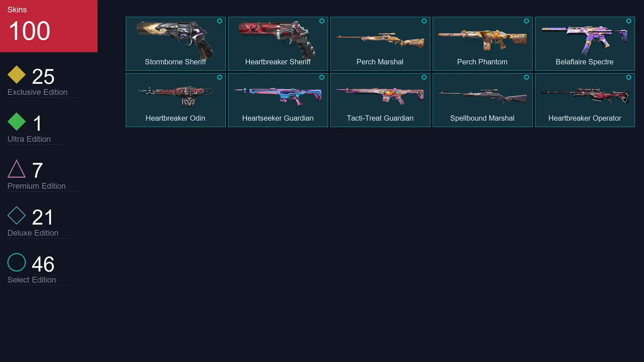
Task: Pick the Tacti-Treat Guardian skin card
Action: click(x=380, y=100)
